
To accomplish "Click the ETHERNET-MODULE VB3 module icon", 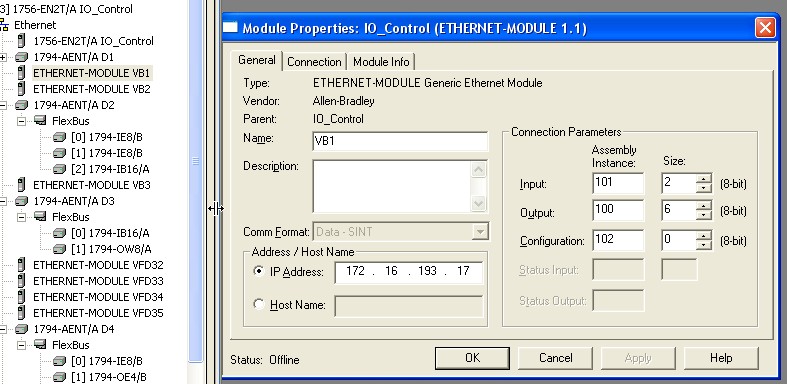I will (21, 185).
